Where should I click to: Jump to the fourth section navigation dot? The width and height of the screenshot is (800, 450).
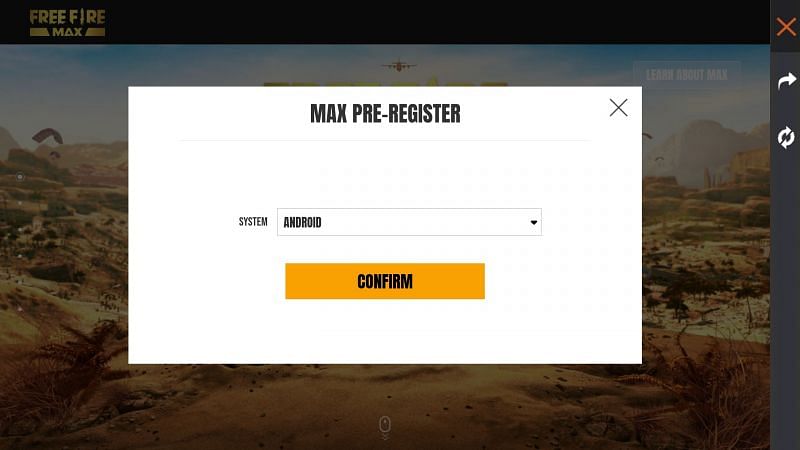tap(20, 256)
